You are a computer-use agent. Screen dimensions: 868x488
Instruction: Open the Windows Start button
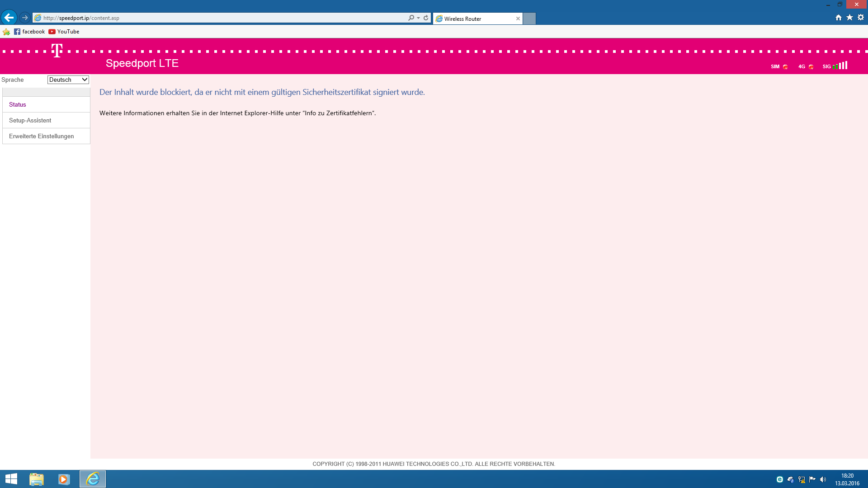point(11,479)
